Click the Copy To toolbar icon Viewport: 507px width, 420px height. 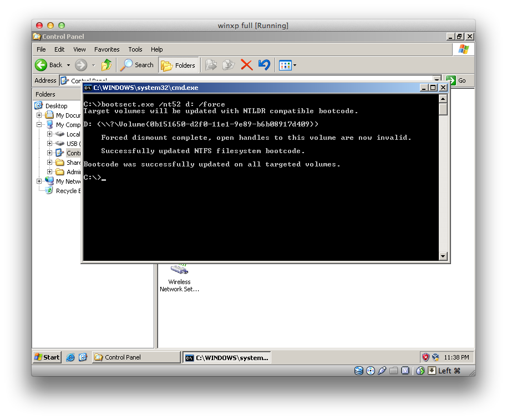click(229, 65)
